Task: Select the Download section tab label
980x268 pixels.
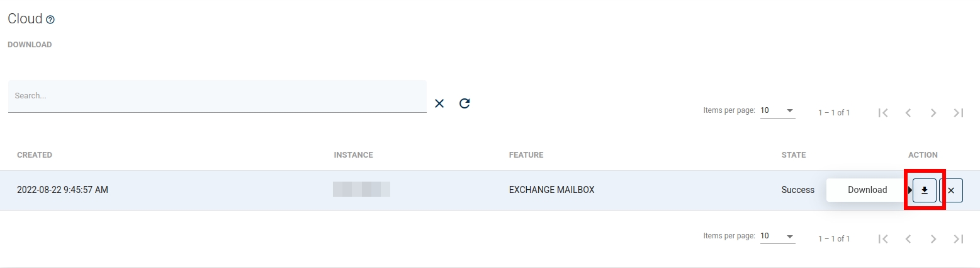Action: 30,45
